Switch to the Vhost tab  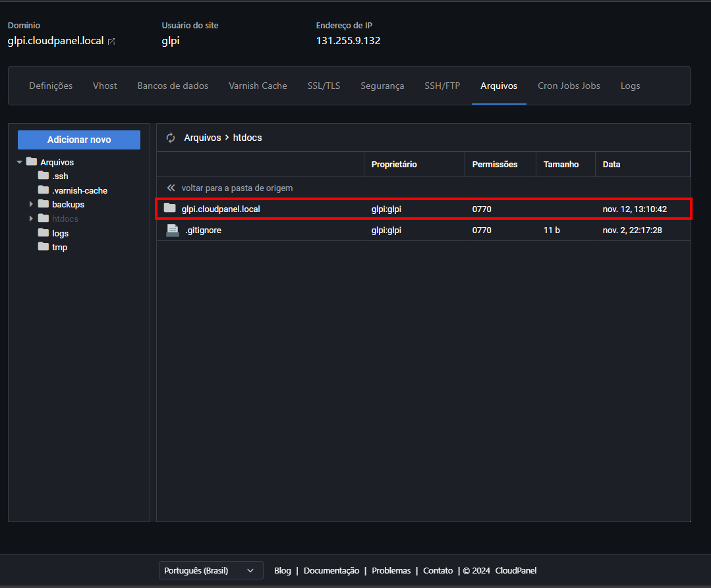pyautogui.click(x=105, y=86)
